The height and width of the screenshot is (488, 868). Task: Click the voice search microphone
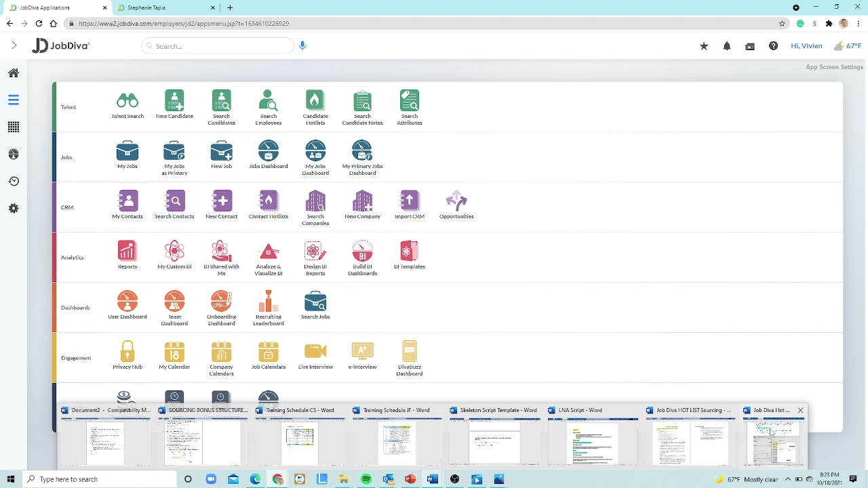302,45
